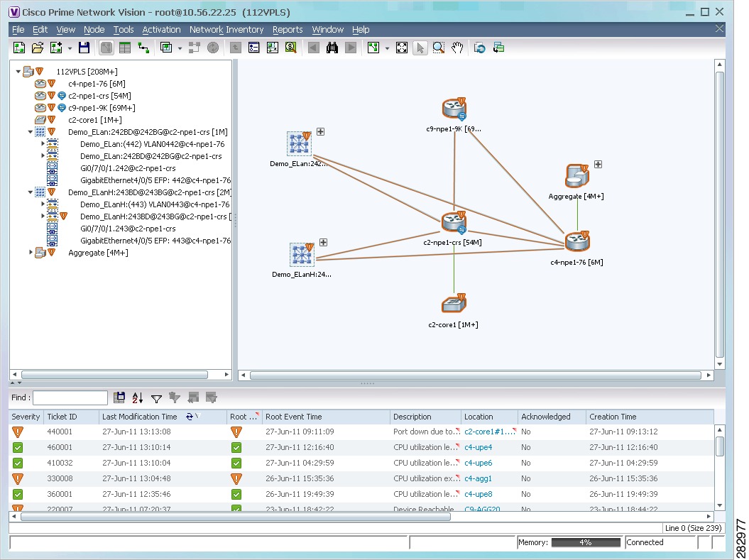749x560 pixels.
Task: Click the magnifier map search icon
Action: tap(290, 48)
